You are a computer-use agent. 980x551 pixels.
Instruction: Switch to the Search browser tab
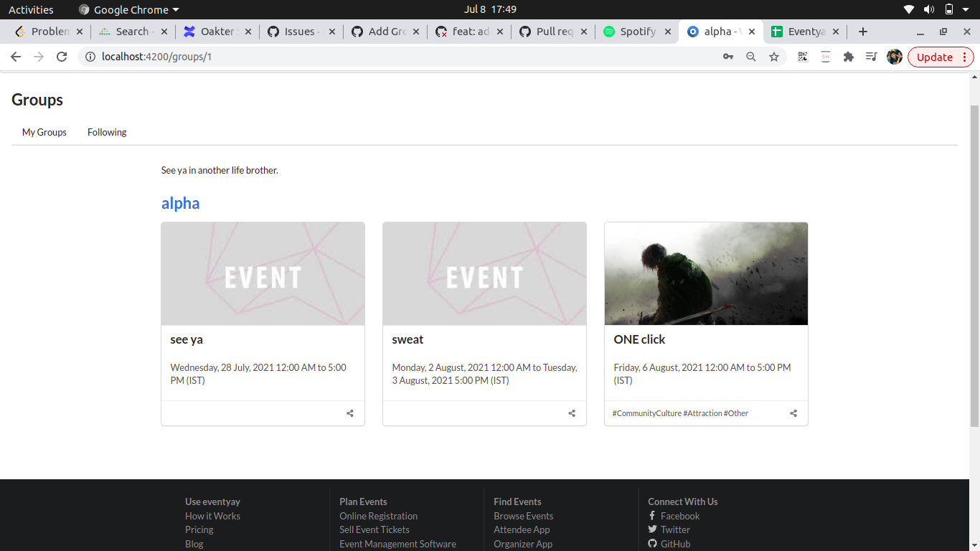pyautogui.click(x=133, y=32)
